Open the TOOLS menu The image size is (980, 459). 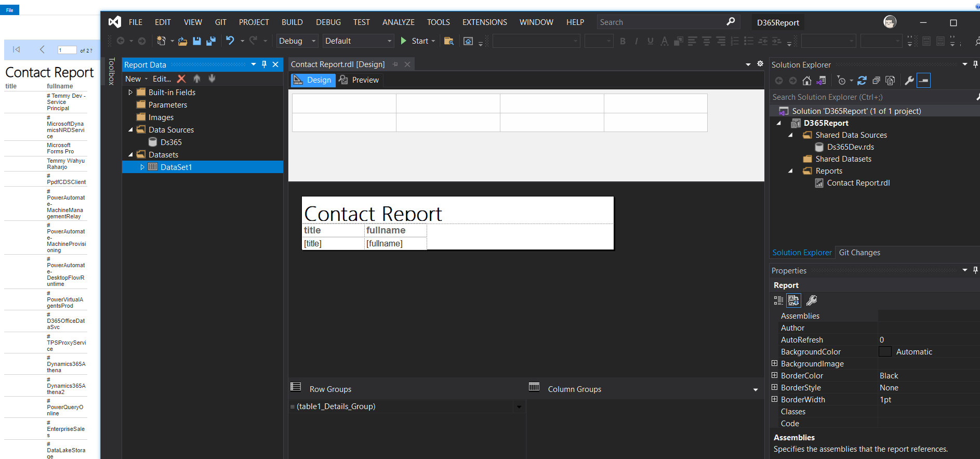(439, 22)
